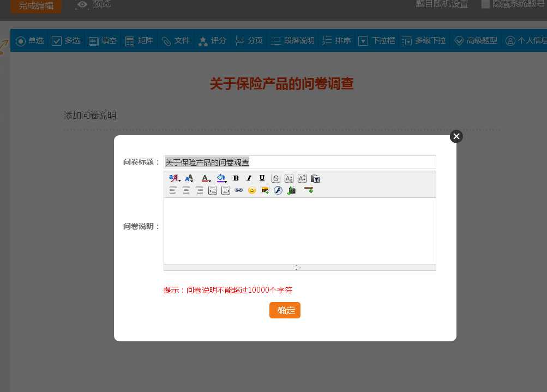This screenshot has height=392, width=547.
Task: Click the paste as plain text icon
Action: click(315, 179)
